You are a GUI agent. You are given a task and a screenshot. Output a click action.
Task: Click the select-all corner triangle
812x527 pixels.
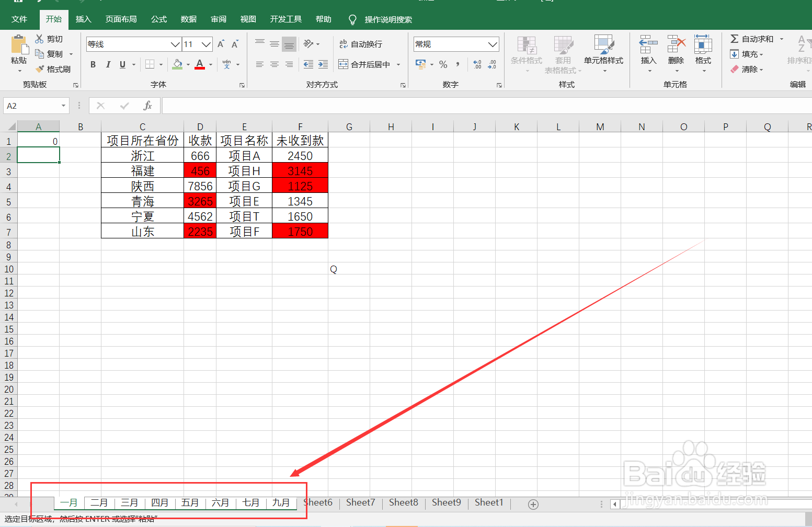[12, 126]
